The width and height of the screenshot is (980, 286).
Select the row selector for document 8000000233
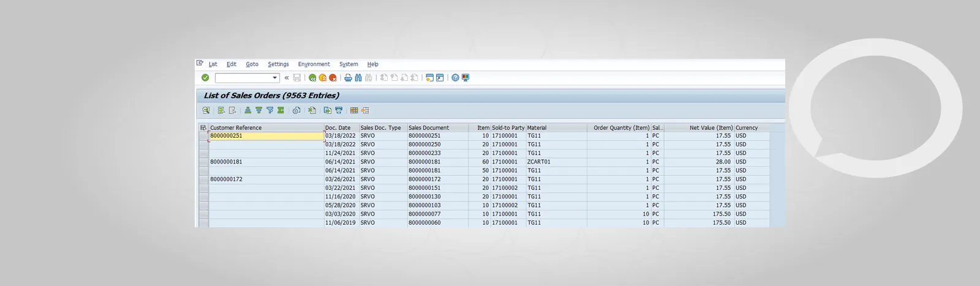pos(203,153)
